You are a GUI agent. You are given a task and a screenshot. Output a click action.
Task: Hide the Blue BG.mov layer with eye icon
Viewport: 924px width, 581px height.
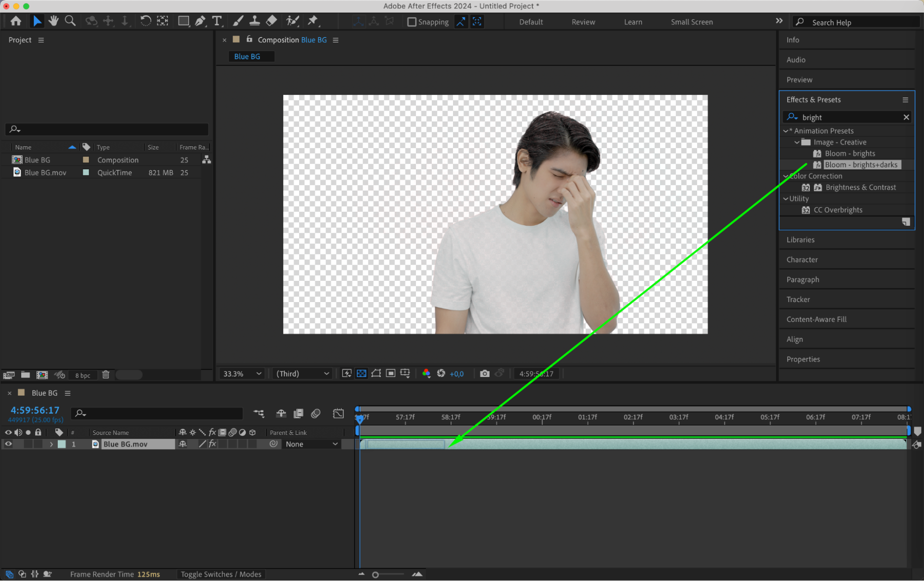(x=8, y=444)
